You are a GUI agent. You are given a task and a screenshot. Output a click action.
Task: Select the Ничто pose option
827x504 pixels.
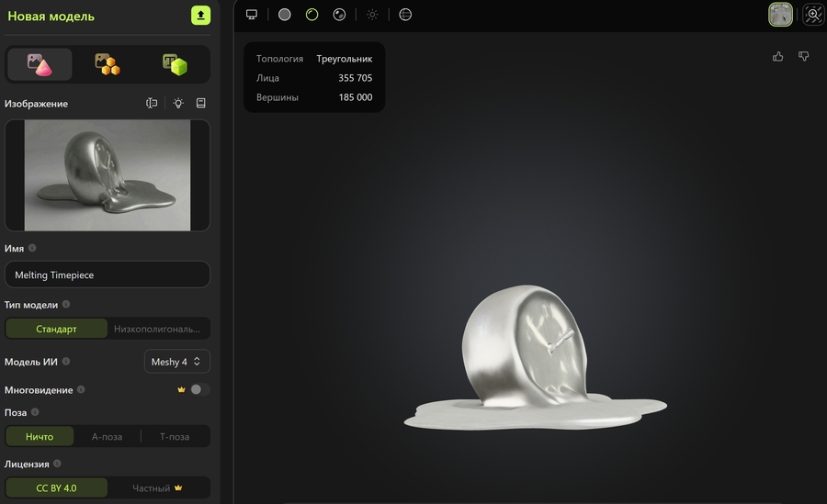[40, 436]
